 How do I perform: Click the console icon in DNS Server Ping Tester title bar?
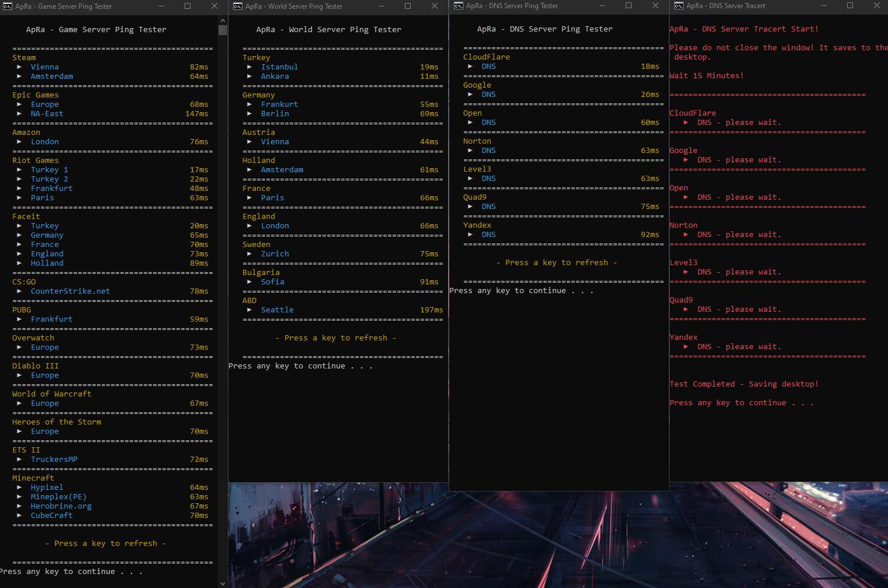[459, 6]
